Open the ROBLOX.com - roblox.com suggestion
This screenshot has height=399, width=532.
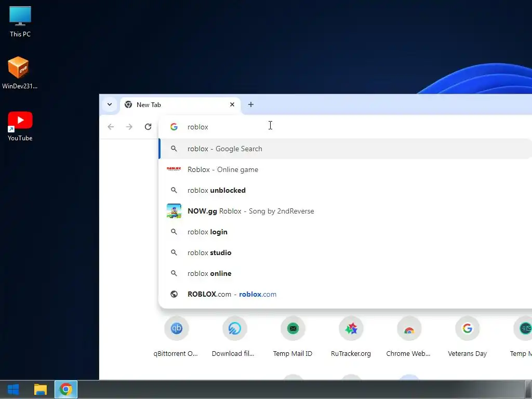tap(345, 294)
